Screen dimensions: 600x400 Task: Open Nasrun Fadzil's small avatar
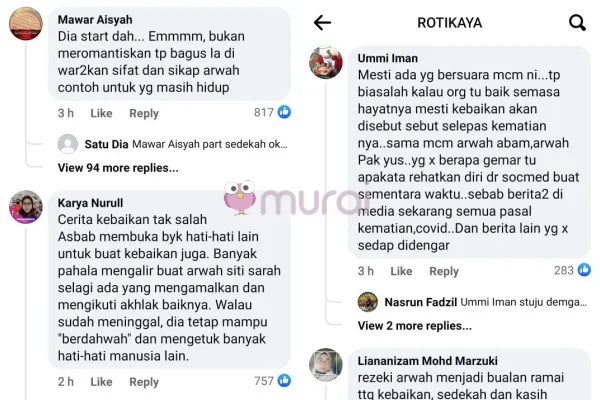368,302
